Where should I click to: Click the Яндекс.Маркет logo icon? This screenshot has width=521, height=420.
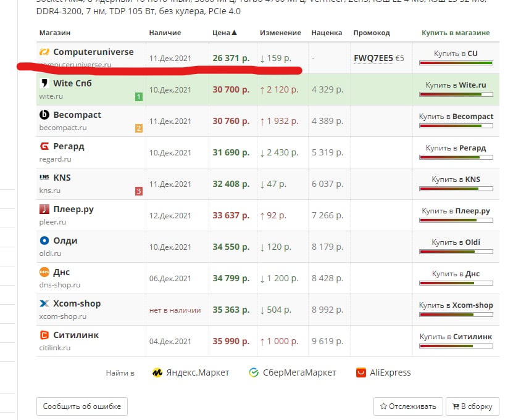[157, 373]
